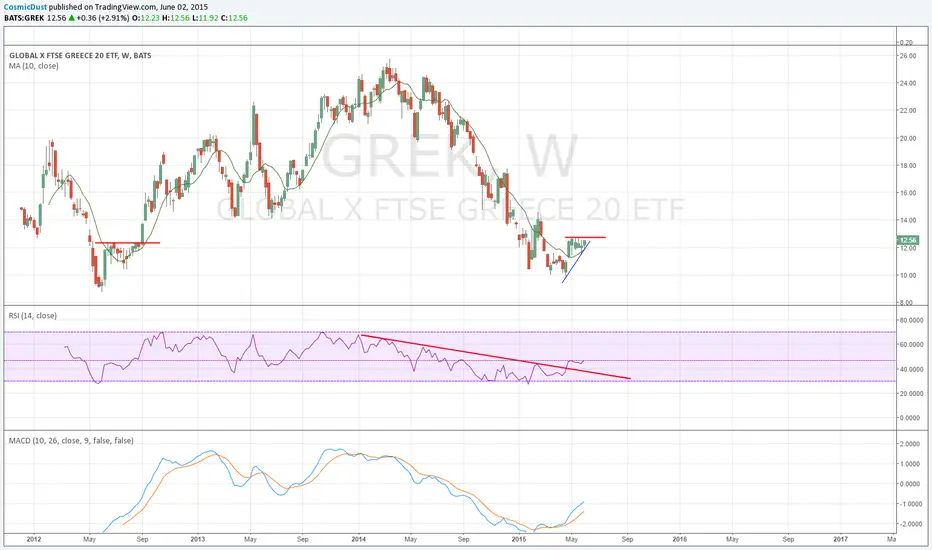This screenshot has width=932, height=550.
Task: Click the -1.0000 MACD axis label
Action: [909, 504]
